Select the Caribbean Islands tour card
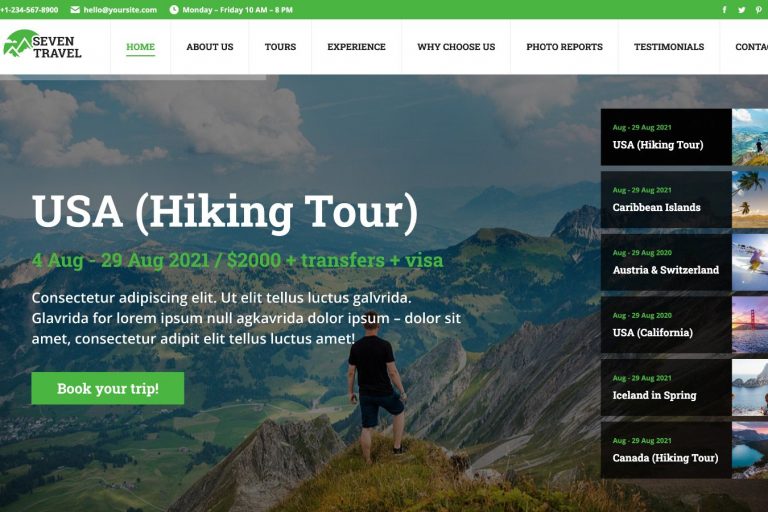768x512 pixels. coord(684,199)
